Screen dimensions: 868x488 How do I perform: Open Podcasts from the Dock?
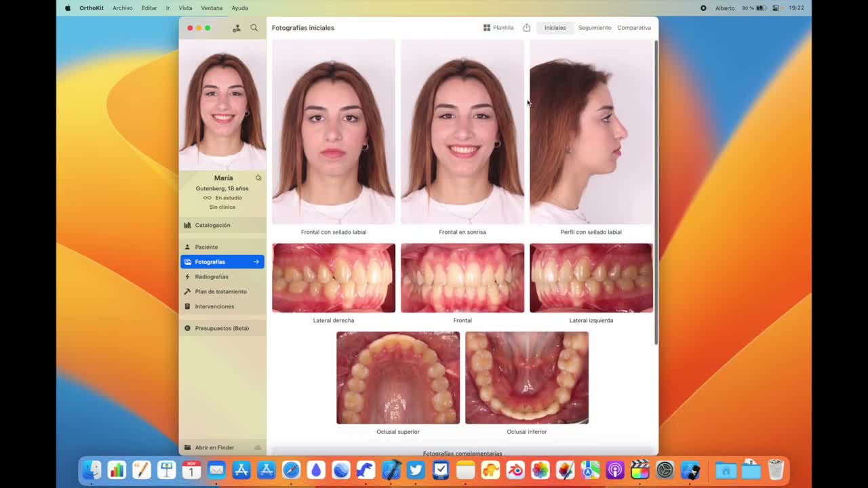(615, 470)
